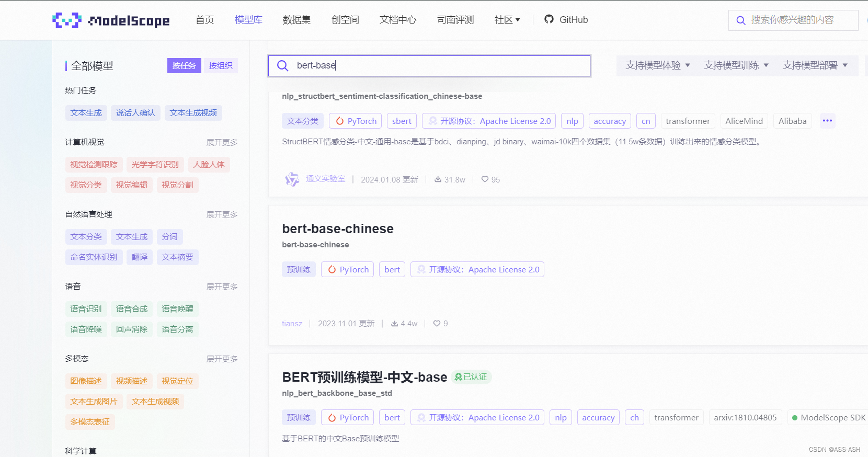Select 视频描述 task tag

132,381
